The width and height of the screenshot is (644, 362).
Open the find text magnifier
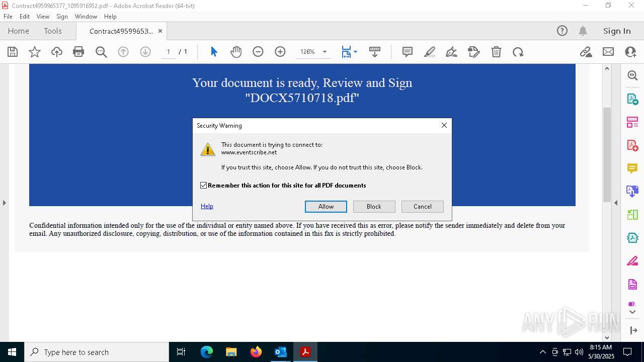101,52
